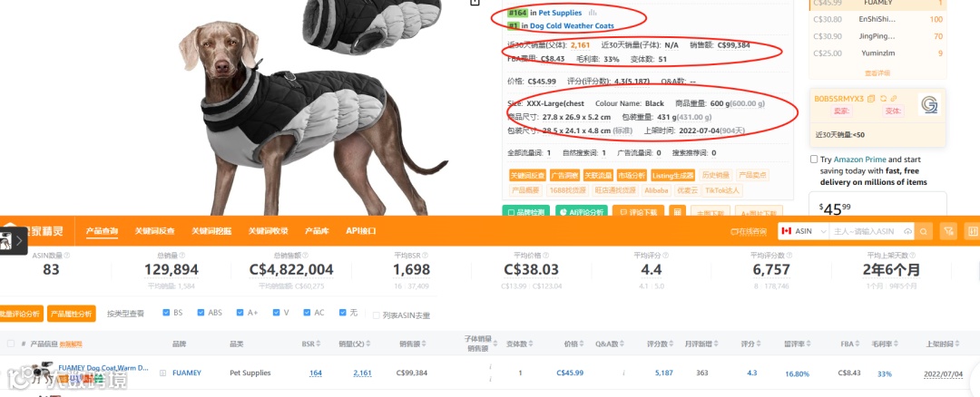
Task: Click the 产品属性分析 orange button
Action: [72, 314]
